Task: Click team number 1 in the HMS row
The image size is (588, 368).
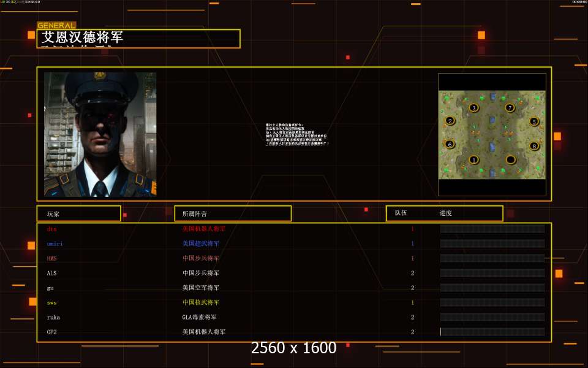Action: click(x=412, y=258)
